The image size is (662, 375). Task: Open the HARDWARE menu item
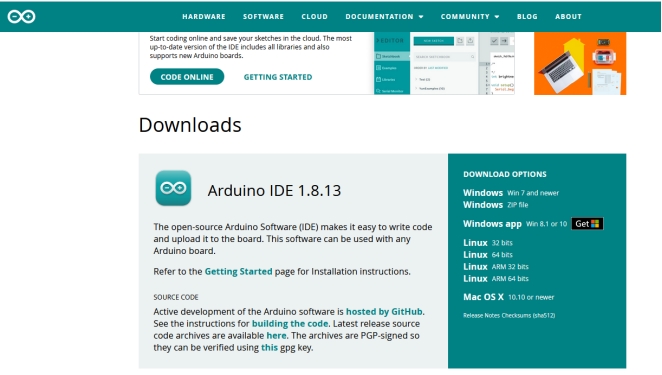tap(204, 16)
